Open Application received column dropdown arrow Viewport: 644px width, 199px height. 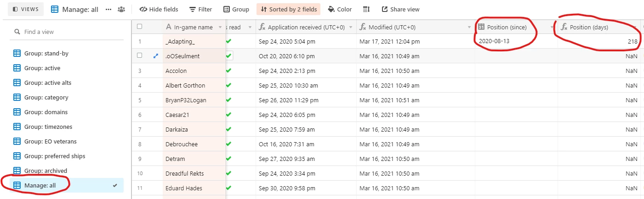(351, 28)
